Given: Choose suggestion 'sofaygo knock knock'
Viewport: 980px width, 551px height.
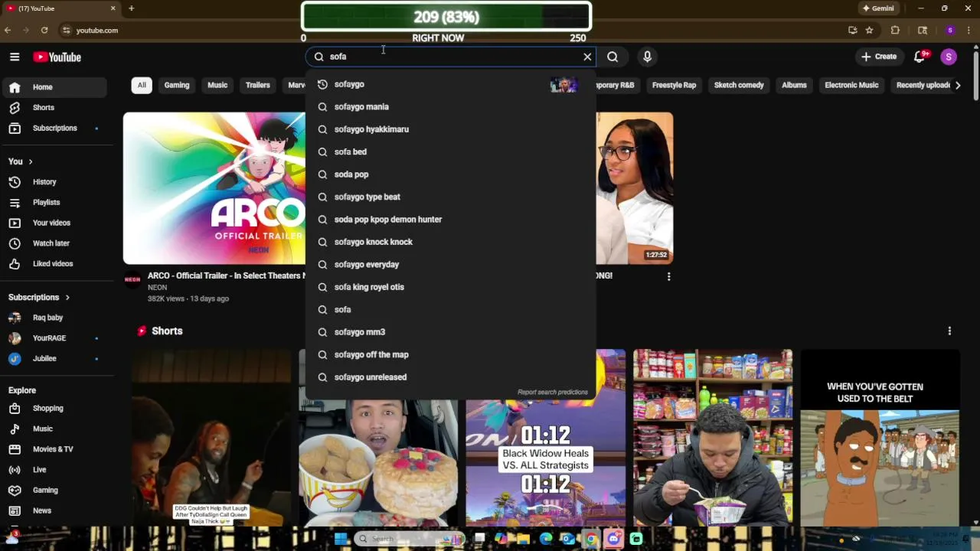Looking at the screenshot, I should (450, 242).
